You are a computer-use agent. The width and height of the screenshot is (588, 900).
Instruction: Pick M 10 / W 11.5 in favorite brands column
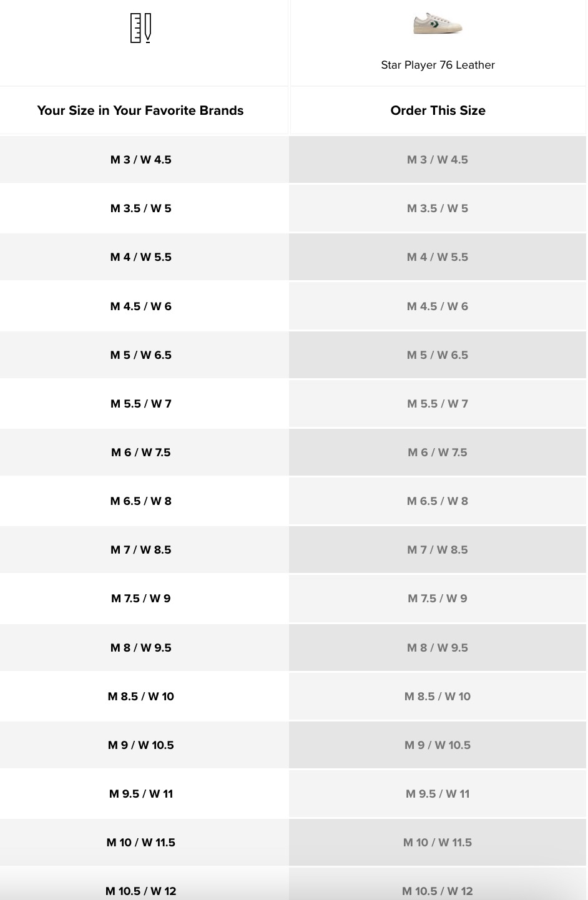(140, 843)
